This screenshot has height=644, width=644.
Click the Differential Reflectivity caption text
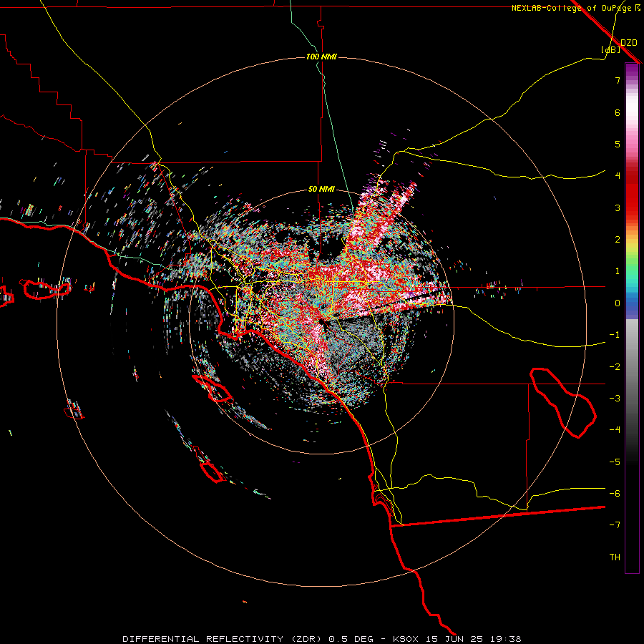(322, 639)
